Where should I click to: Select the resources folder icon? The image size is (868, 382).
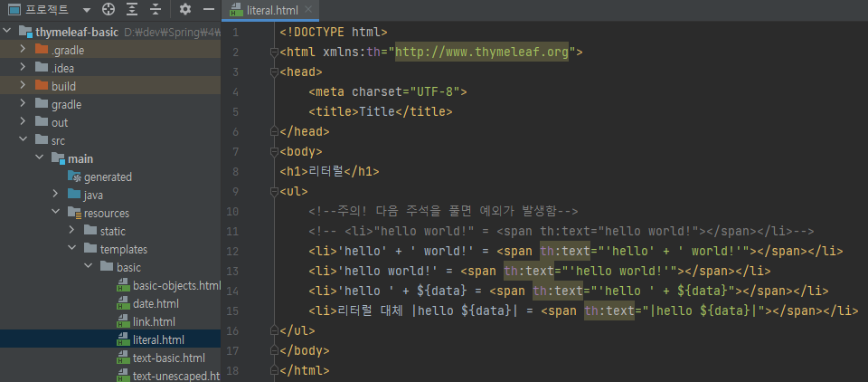point(74,213)
